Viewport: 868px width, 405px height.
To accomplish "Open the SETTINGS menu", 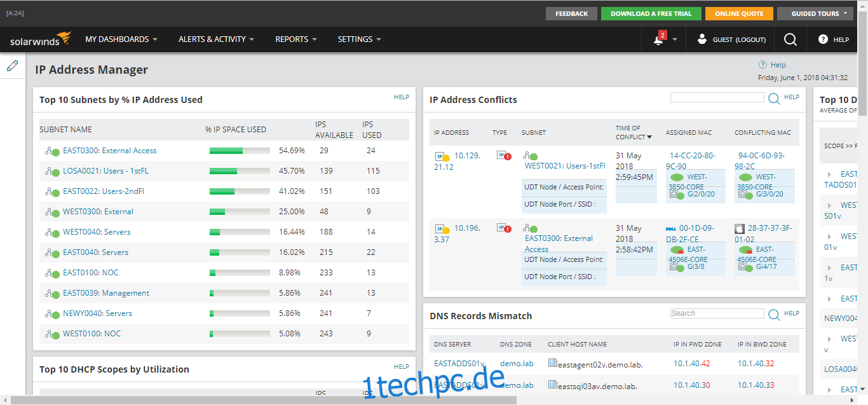I will [x=360, y=39].
